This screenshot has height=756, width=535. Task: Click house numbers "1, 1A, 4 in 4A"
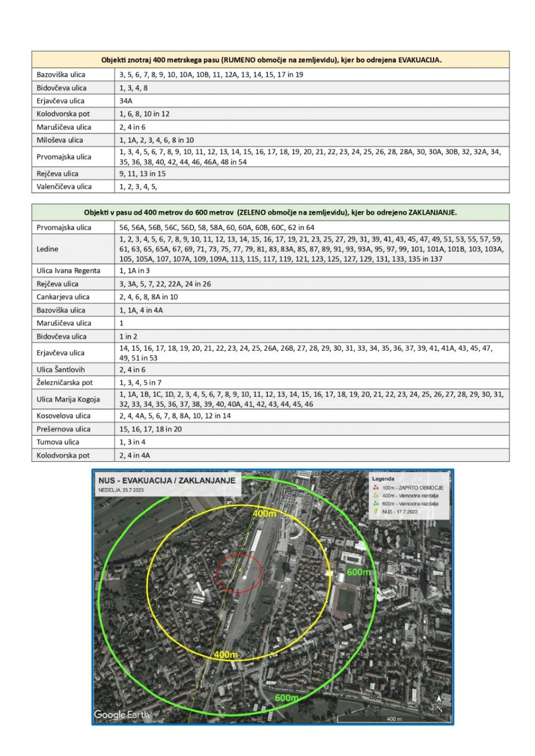[141, 310]
